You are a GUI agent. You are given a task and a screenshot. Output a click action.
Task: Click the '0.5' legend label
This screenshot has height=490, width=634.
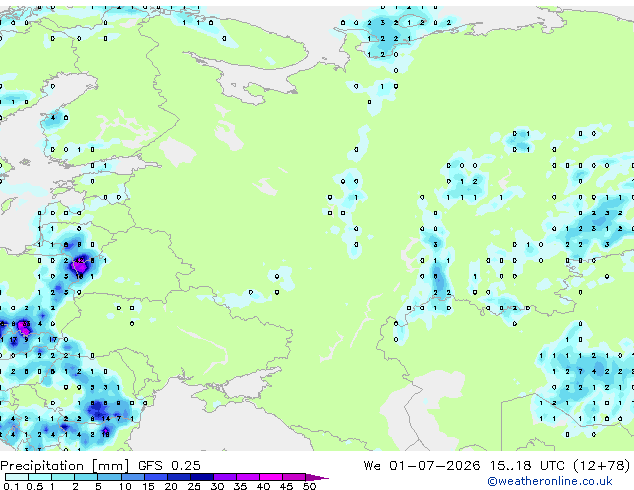pos(34,486)
